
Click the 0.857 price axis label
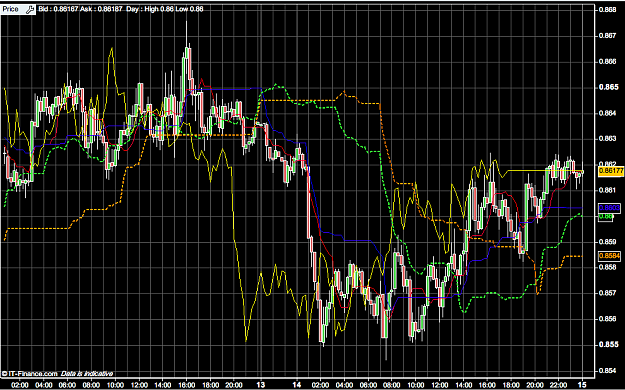tap(608, 293)
